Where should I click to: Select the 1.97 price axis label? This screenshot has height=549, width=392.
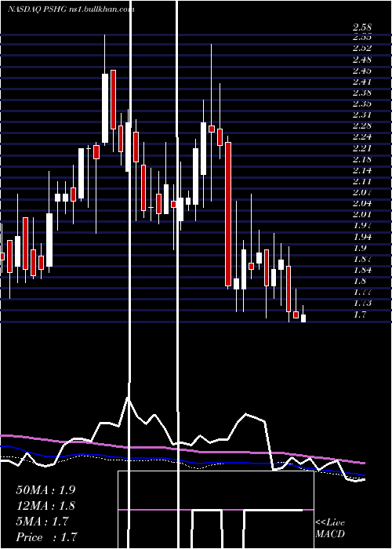(362, 226)
